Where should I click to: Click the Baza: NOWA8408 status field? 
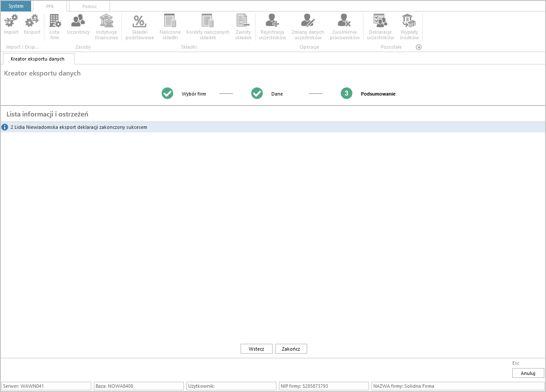(x=139, y=386)
